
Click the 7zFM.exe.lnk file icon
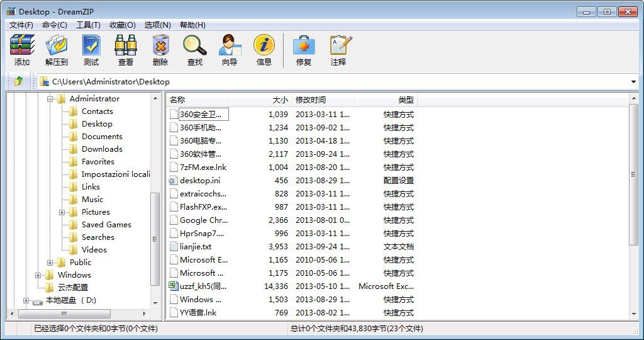point(174,167)
